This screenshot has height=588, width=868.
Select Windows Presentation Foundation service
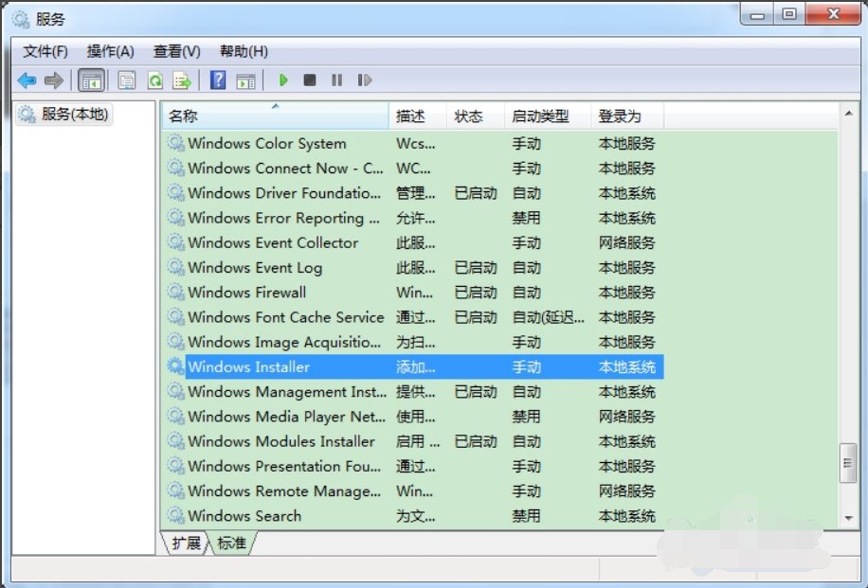click(284, 466)
